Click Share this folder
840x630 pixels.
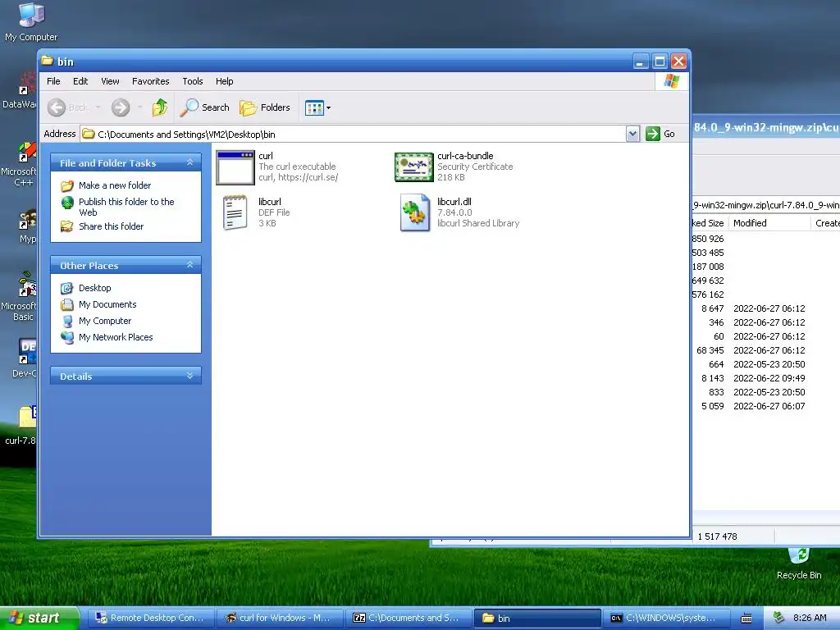[111, 226]
